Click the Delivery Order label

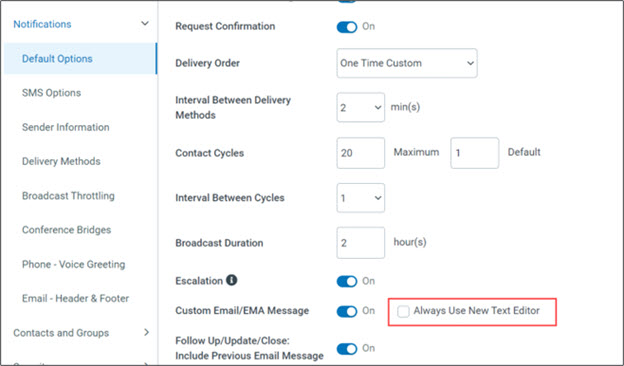click(207, 63)
